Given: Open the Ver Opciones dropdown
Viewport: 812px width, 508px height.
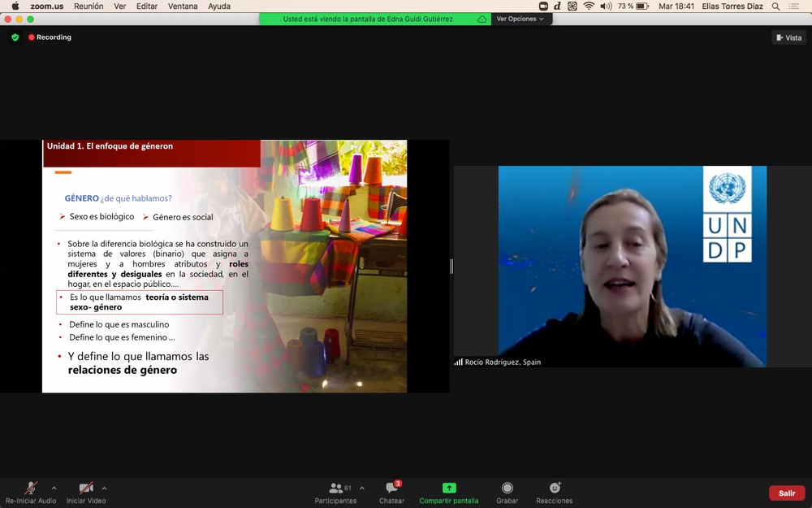Looking at the screenshot, I should (520, 19).
